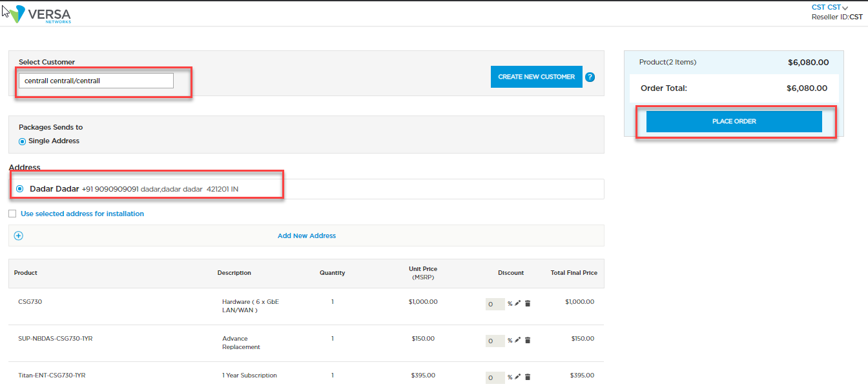Click the $150.00 unit price
This screenshot has height=391, width=868.
pos(423,339)
